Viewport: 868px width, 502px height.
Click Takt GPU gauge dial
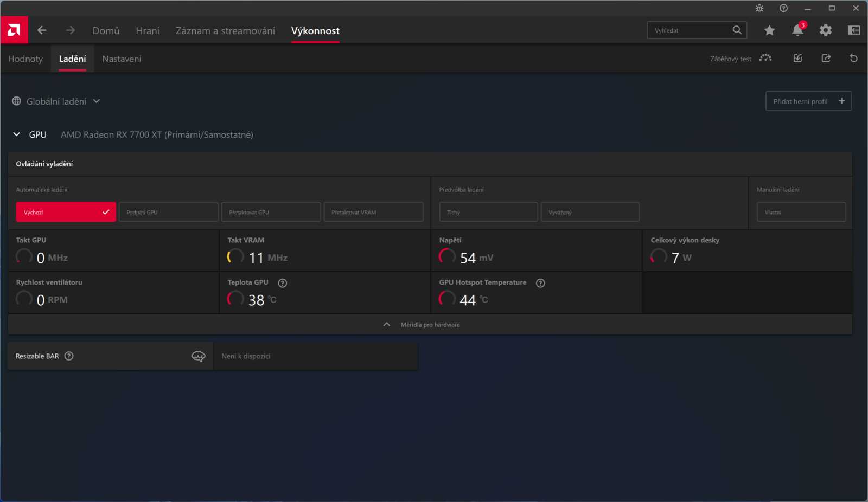pos(24,256)
